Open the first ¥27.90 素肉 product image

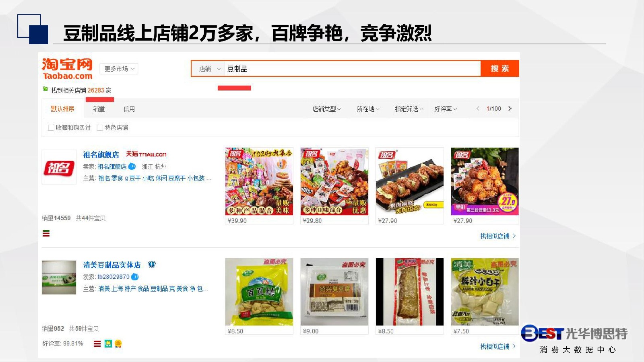pos(410,181)
